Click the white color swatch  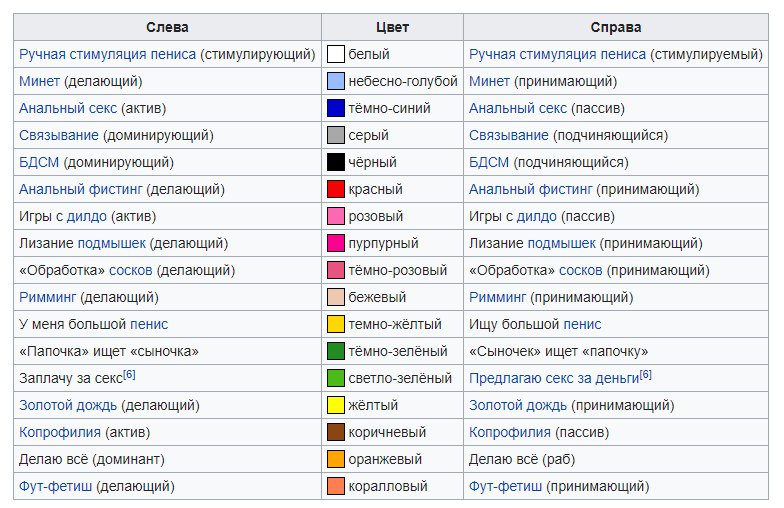point(336,54)
